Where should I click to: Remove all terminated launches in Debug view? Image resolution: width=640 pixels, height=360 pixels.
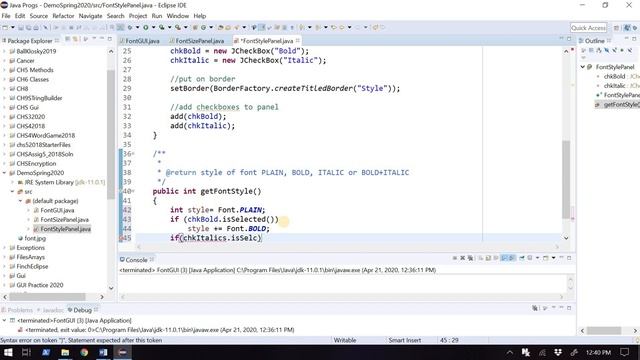pyautogui.click(x=535, y=308)
